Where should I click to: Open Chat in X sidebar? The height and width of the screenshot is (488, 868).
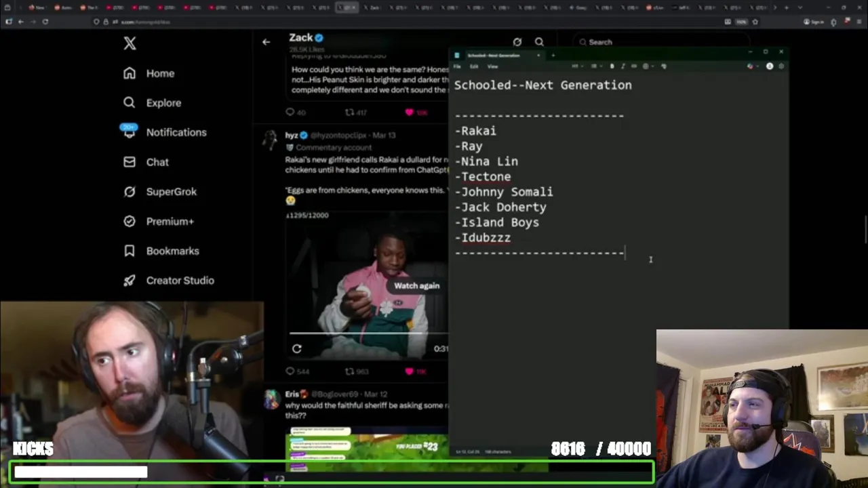[x=146, y=162]
